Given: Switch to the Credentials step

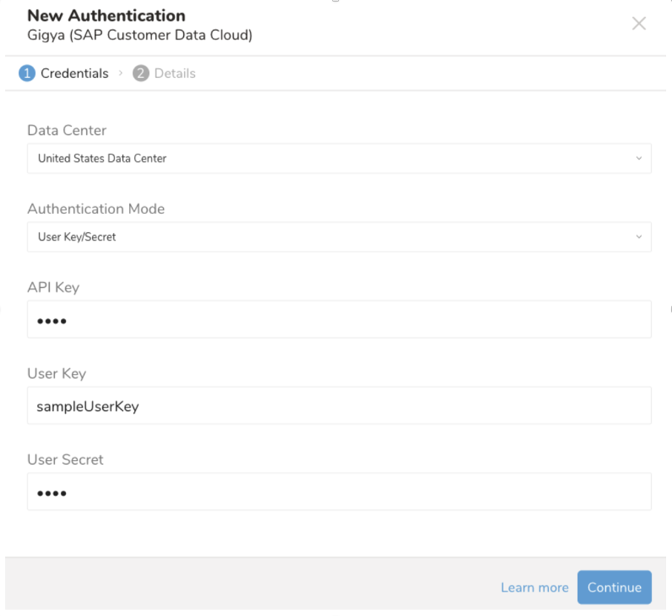Looking at the screenshot, I should click(74, 73).
